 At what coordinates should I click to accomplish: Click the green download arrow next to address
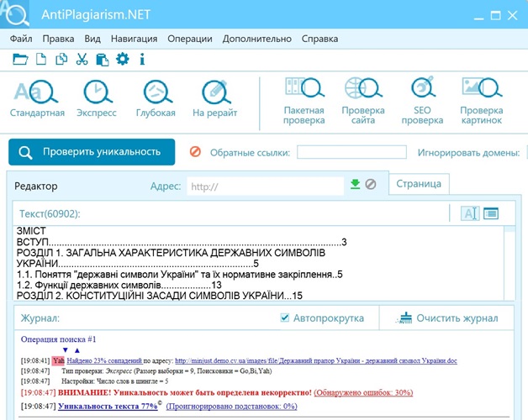click(x=356, y=184)
